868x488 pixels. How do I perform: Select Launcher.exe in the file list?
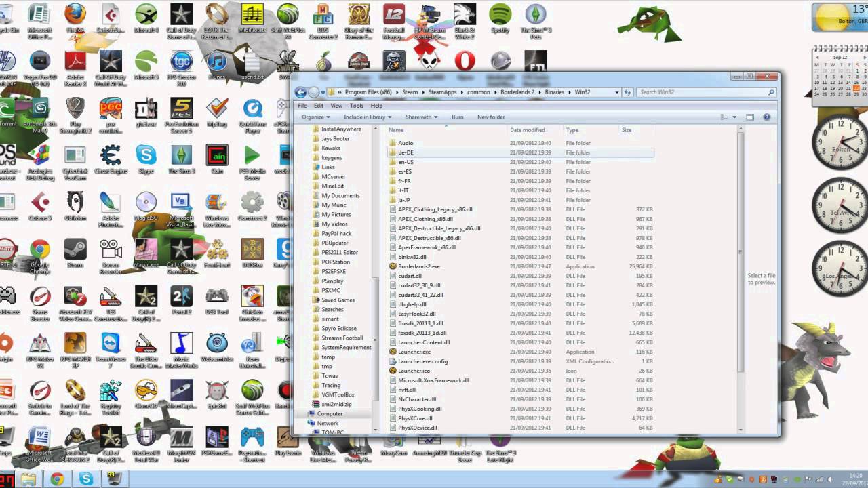point(521,352)
